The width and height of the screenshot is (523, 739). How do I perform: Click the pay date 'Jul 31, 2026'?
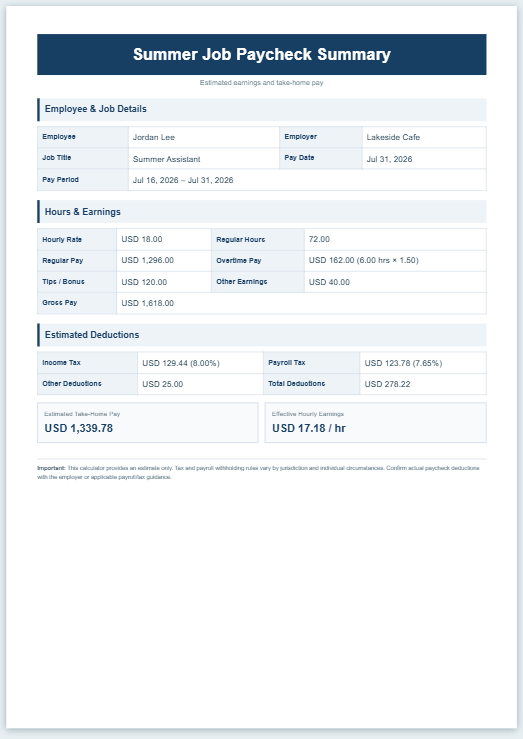tap(389, 159)
